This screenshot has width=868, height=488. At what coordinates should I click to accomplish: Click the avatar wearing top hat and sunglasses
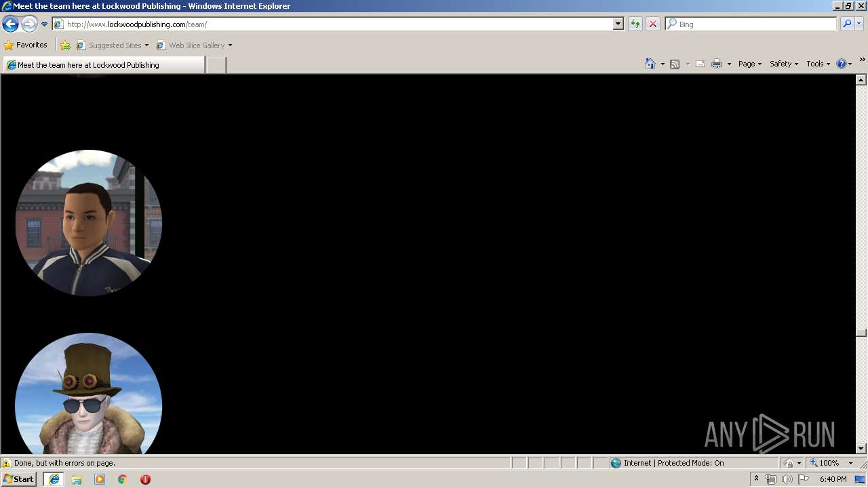89,394
